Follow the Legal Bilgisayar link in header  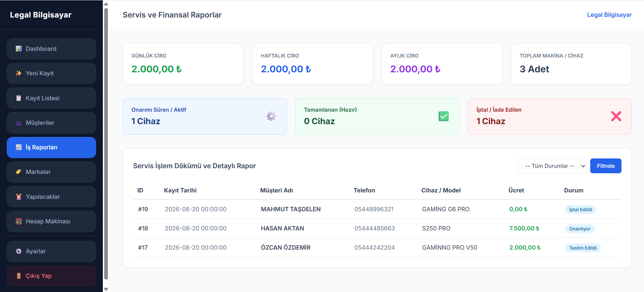click(609, 15)
